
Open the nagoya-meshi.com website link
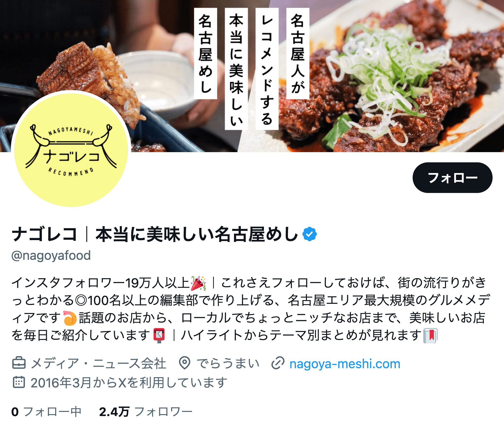(345, 364)
